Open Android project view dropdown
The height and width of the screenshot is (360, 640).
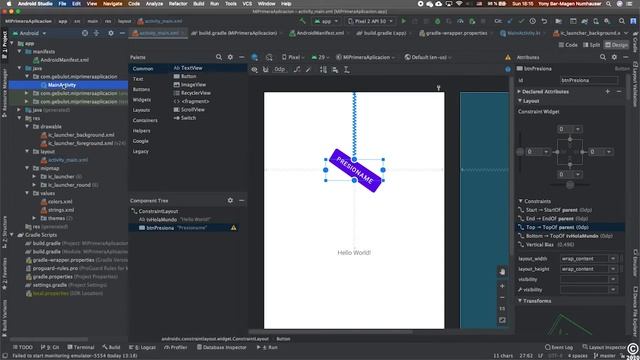pyautogui.click(x=29, y=33)
